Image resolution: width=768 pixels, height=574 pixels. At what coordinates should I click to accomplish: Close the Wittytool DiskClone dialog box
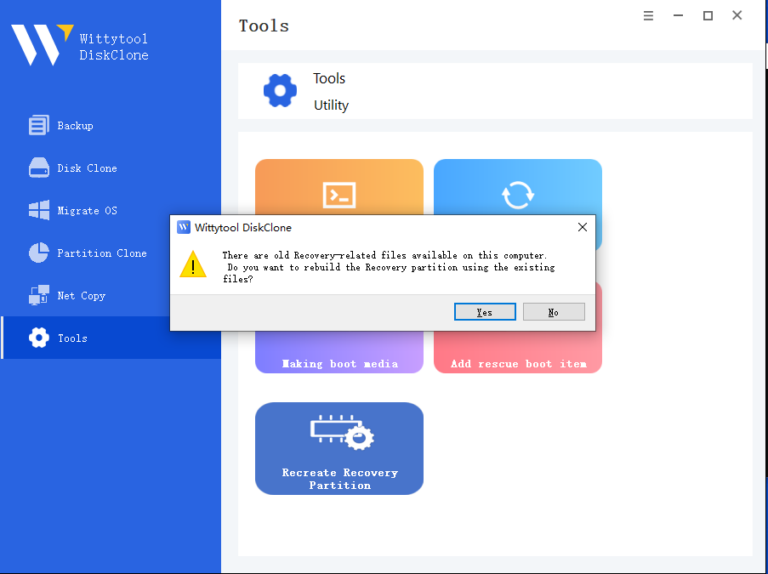(582, 227)
